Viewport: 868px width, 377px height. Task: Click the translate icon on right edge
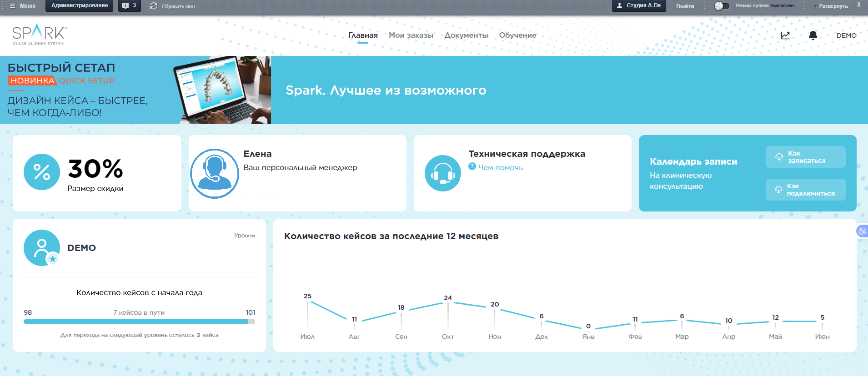click(x=862, y=231)
